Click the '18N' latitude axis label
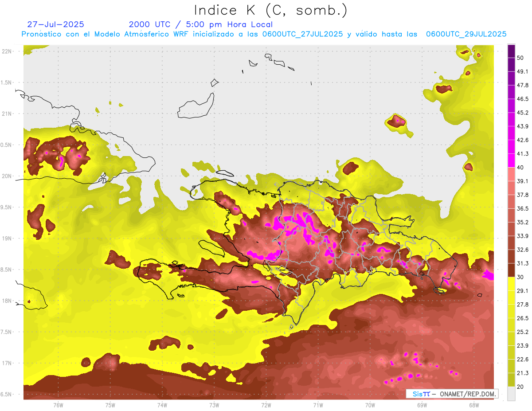The width and height of the screenshot is (532, 411). click(x=8, y=301)
